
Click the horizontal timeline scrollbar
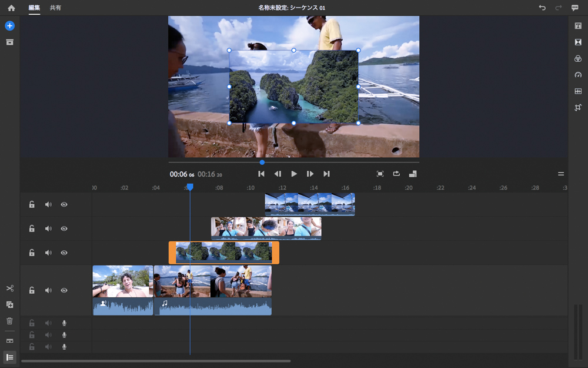pyautogui.click(x=156, y=362)
